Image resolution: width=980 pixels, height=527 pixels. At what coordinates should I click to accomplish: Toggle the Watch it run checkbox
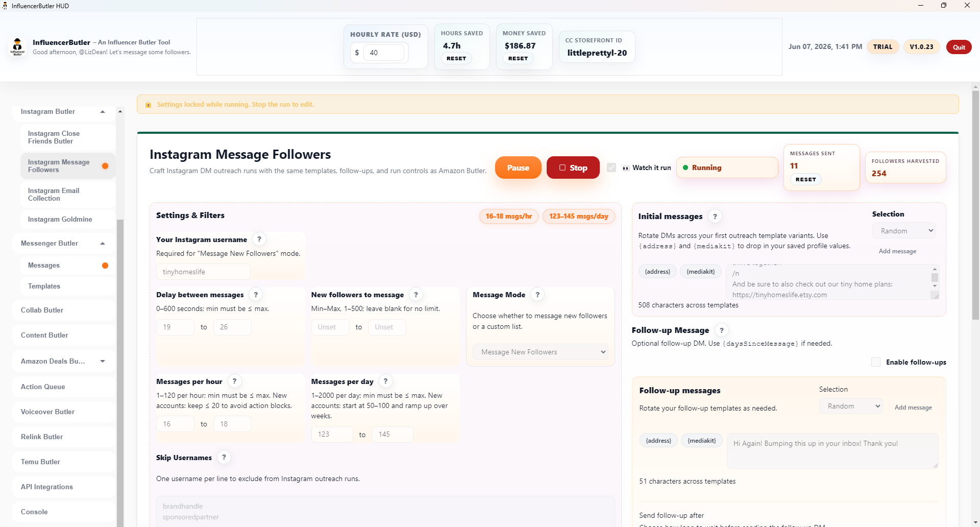pyautogui.click(x=611, y=167)
